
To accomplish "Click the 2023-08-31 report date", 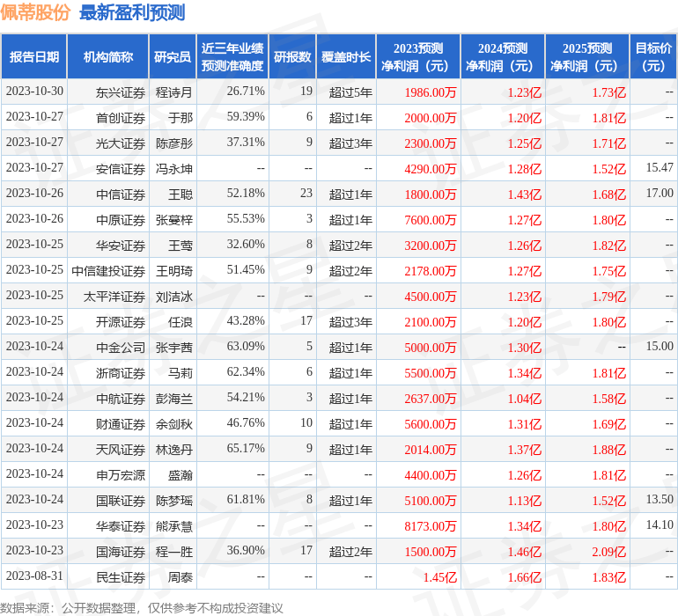I will pos(34,577).
